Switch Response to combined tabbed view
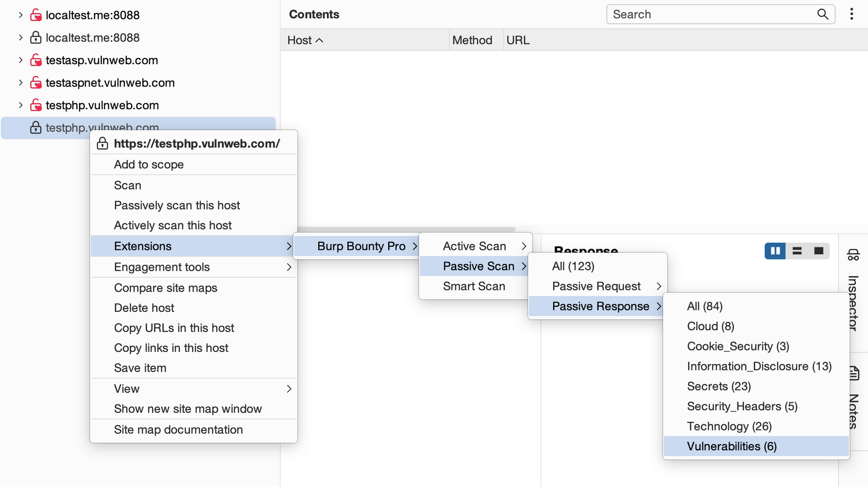The height and width of the screenshot is (487, 868). click(818, 251)
